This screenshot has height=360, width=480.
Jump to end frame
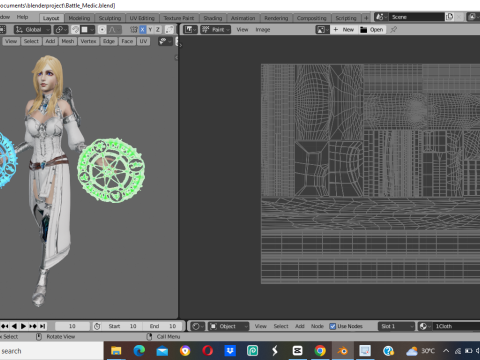pos(42,326)
